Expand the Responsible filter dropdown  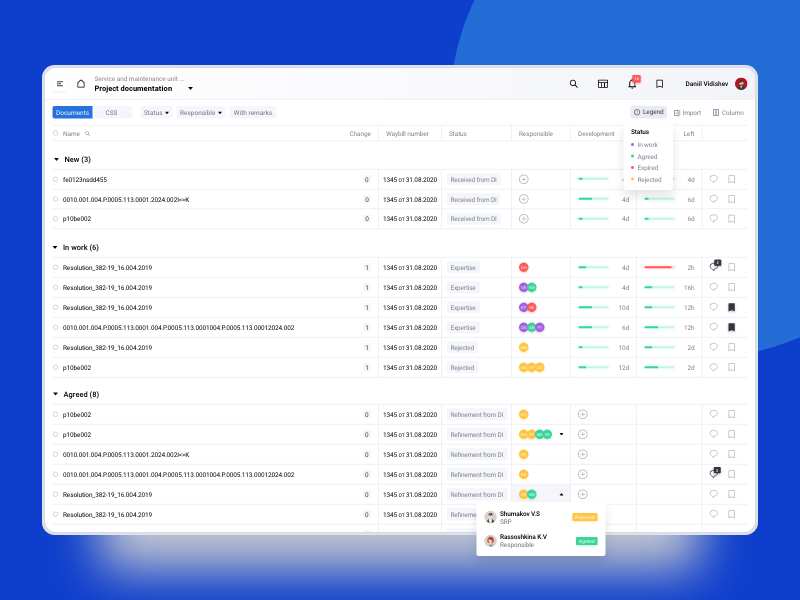point(201,113)
